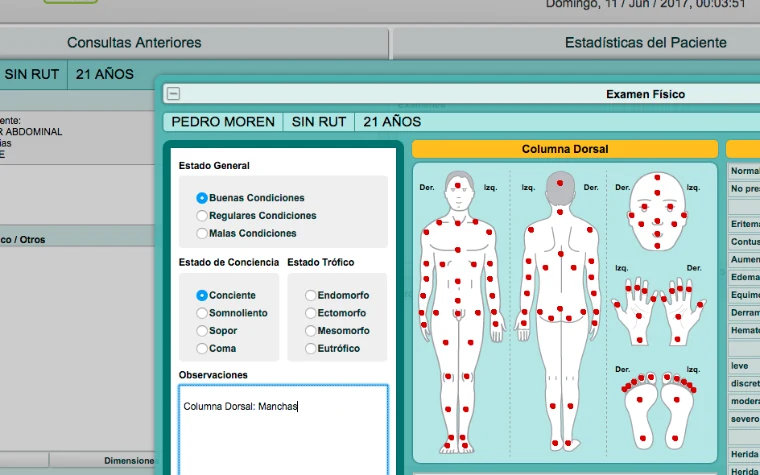Click the chest center dot on front body

[x=458, y=250]
